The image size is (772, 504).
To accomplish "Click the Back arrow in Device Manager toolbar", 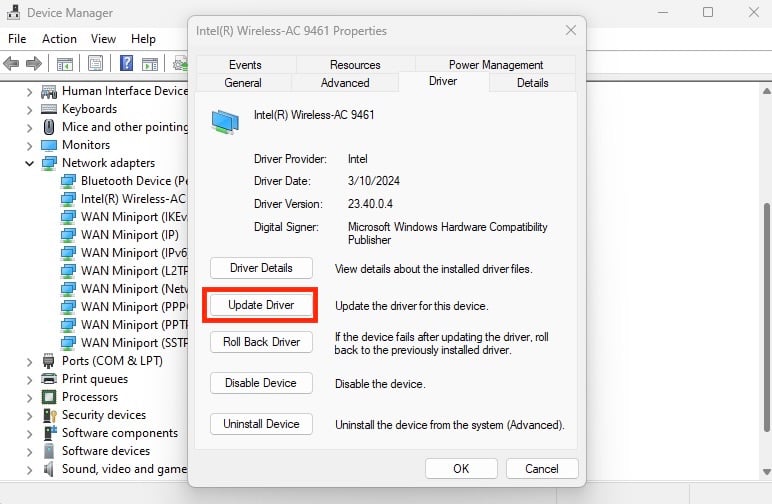I will [x=11, y=63].
